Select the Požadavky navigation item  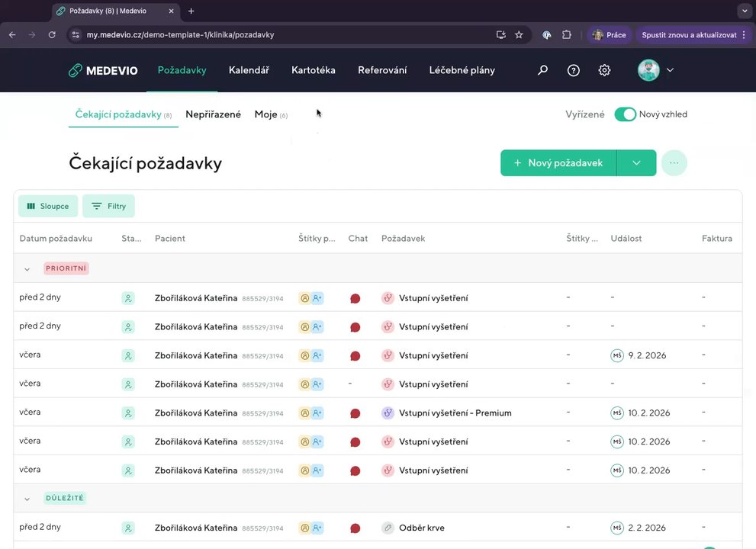point(182,70)
